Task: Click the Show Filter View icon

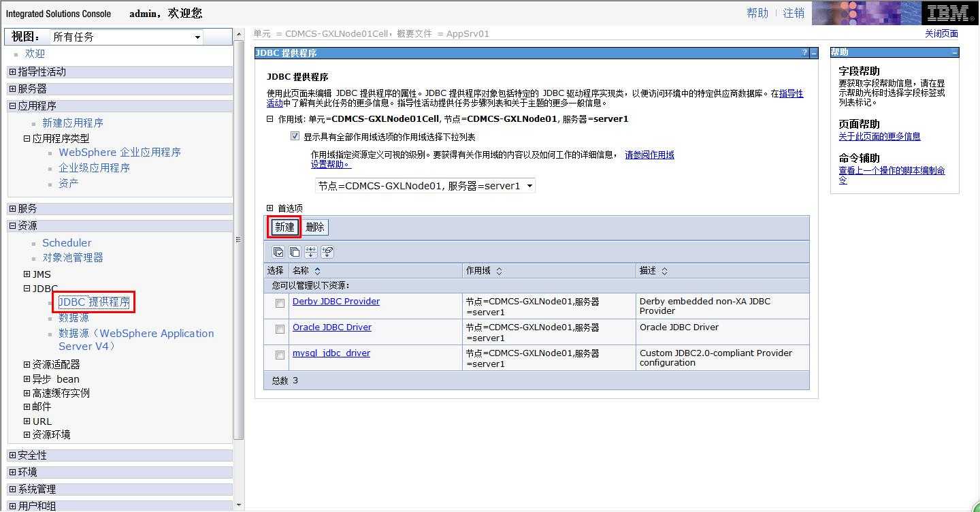Action: (x=311, y=252)
